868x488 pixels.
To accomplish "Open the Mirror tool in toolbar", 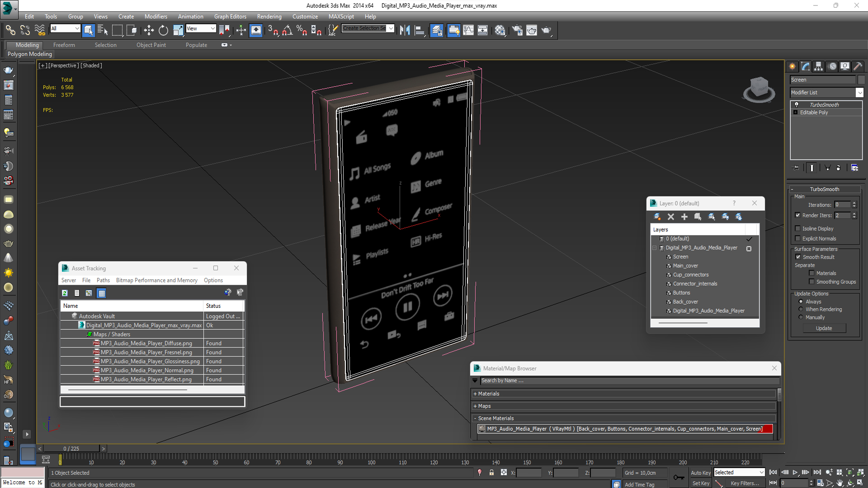I will [x=405, y=30].
